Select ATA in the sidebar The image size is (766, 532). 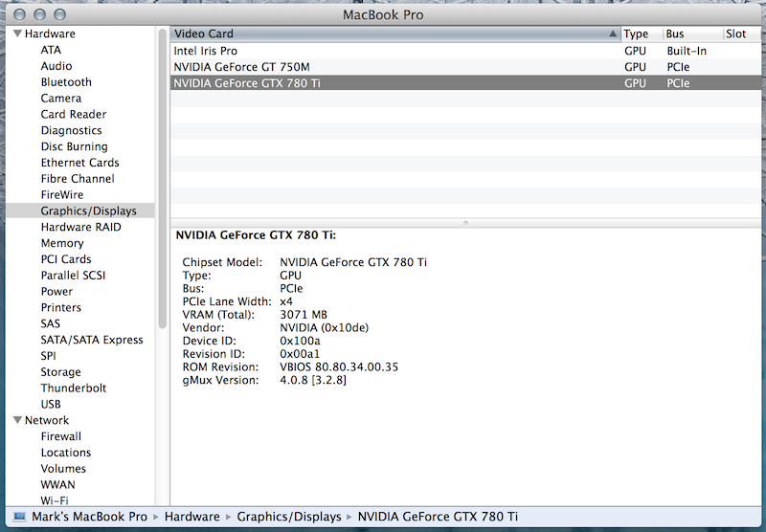pyautogui.click(x=51, y=50)
